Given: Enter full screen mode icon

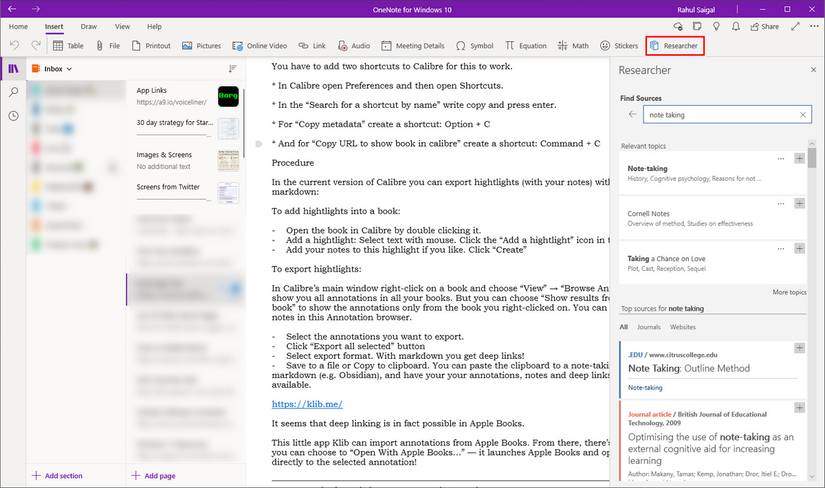Looking at the screenshot, I should pyautogui.click(x=795, y=26).
